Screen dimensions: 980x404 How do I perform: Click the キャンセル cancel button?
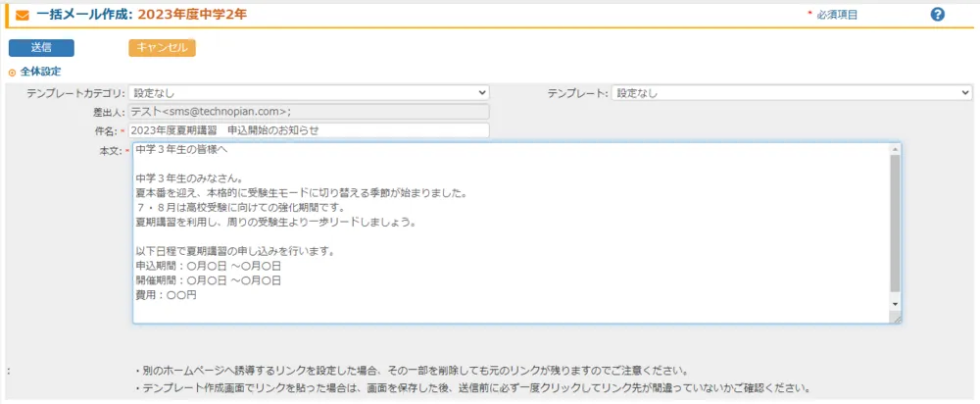(162, 48)
